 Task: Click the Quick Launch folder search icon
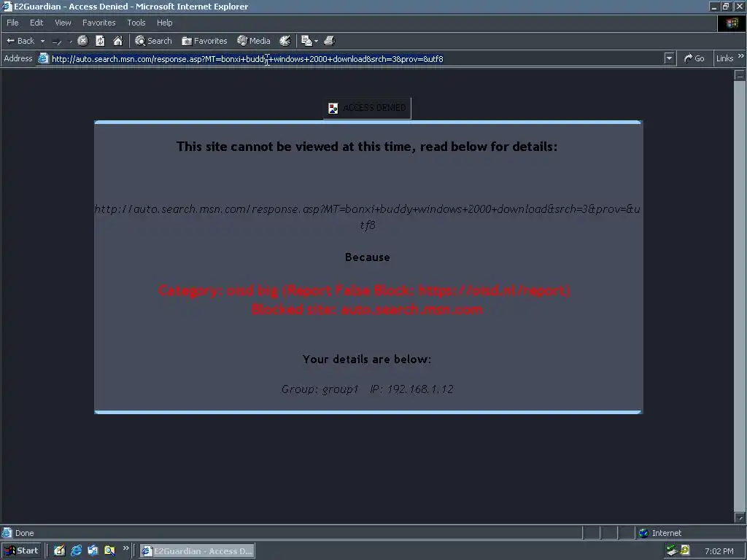tap(109, 551)
